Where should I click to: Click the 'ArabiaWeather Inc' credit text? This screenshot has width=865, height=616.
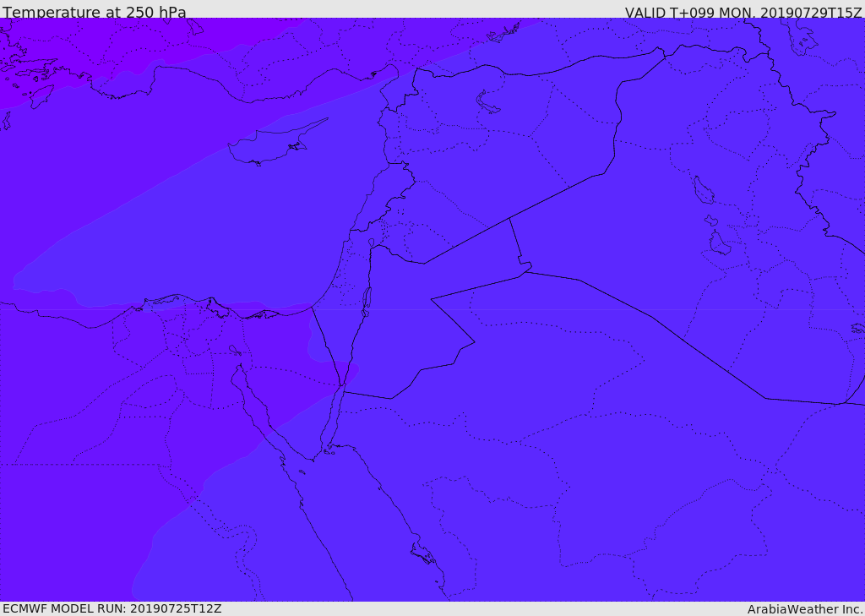coord(804,609)
